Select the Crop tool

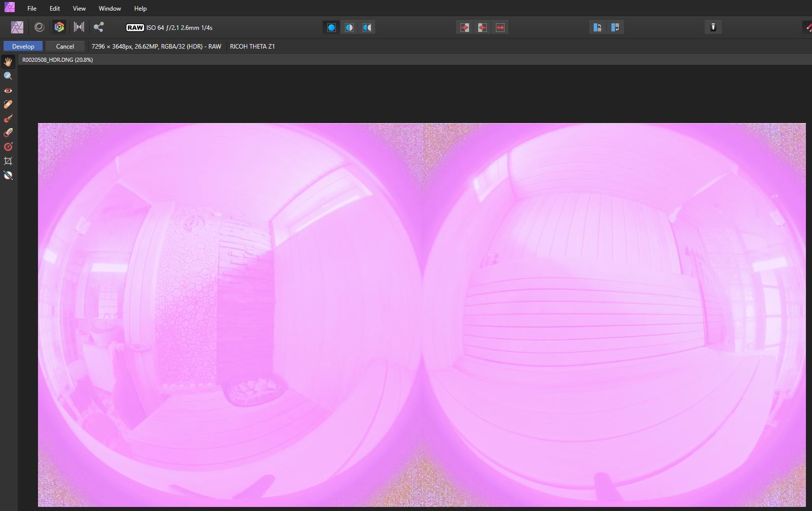click(8, 161)
